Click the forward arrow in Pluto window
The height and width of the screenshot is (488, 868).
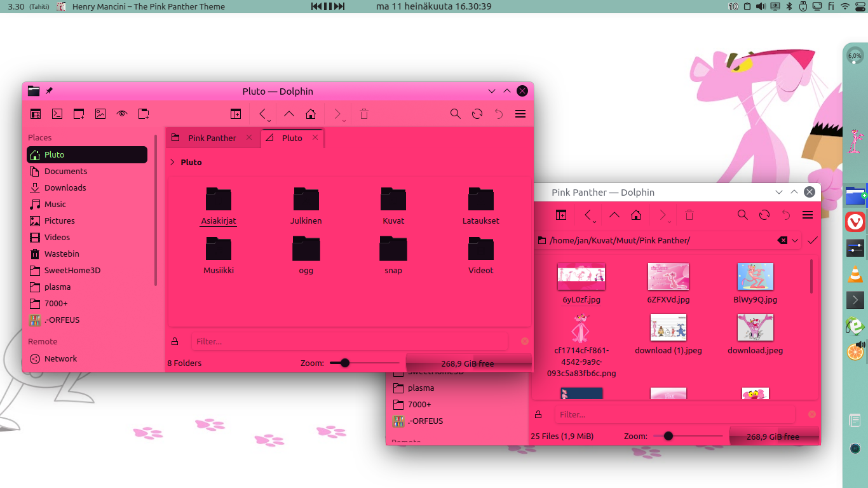click(x=337, y=114)
